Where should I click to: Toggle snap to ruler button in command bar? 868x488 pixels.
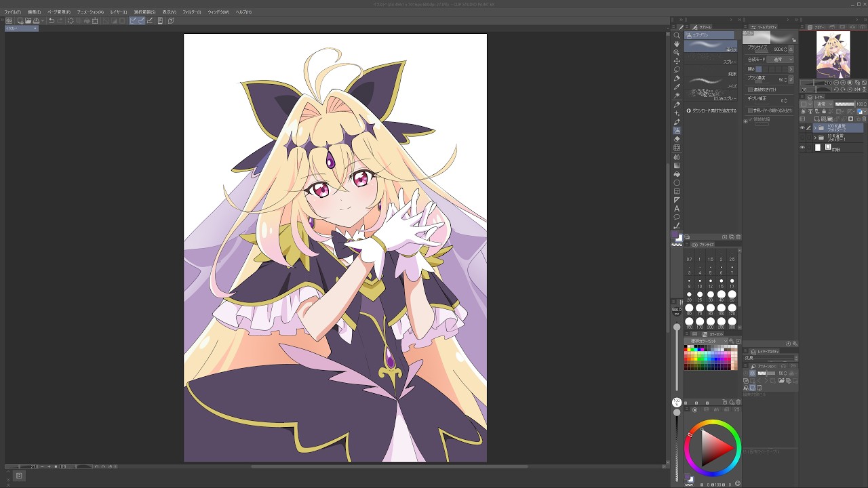pos(134,21)
